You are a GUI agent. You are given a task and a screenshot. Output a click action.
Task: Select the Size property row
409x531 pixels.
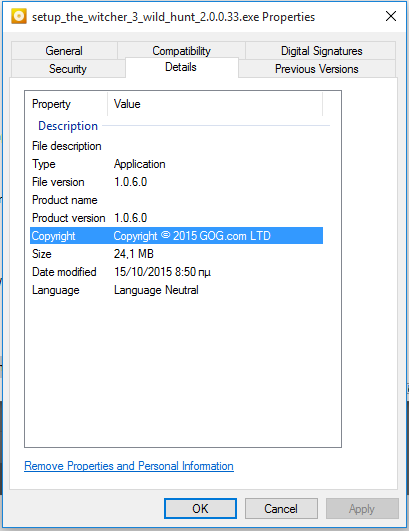click(176, 254)
